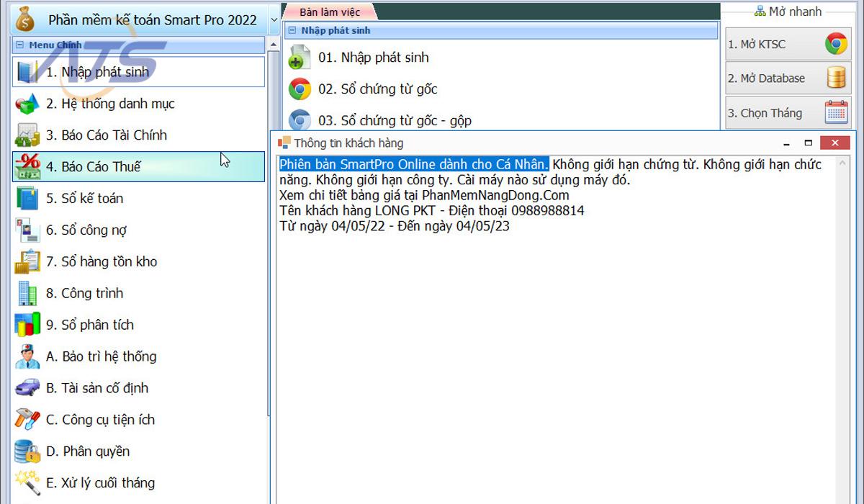The height and width of the screenshot is (504, 864).
Task: Click the Sổ công nợ icon
Action: click(27, 230)
